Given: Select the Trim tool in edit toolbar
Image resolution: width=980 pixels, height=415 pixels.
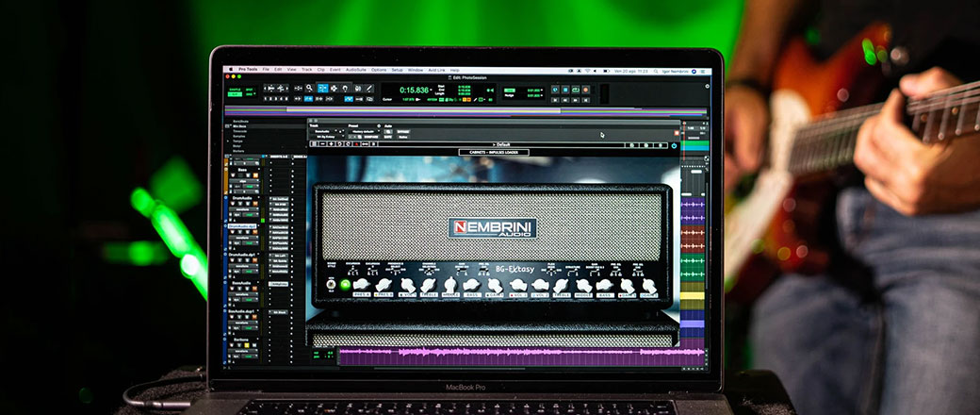Looking at the screenshot, I should [x=298, y=89].
